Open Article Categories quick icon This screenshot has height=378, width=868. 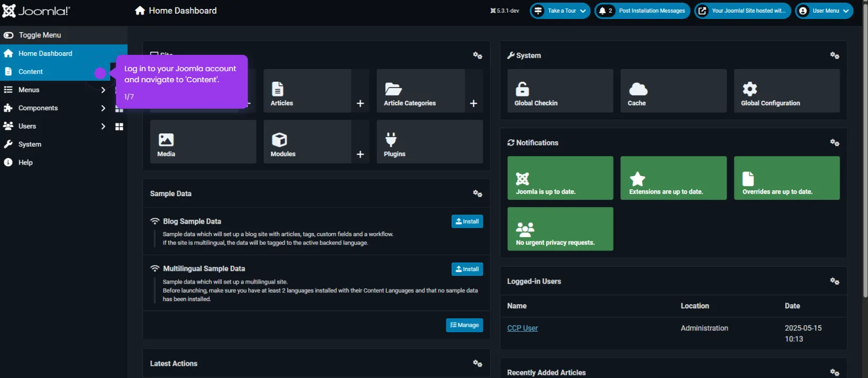421,91
